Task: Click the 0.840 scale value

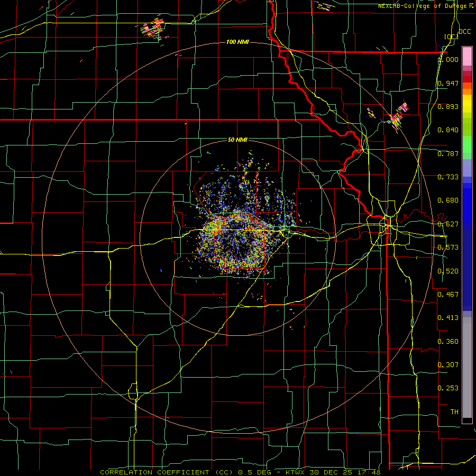Action: [448, 130]
